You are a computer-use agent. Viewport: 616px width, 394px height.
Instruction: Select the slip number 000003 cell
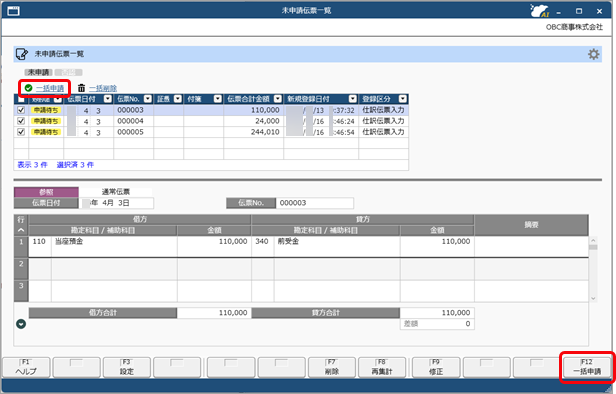(133, 110)
